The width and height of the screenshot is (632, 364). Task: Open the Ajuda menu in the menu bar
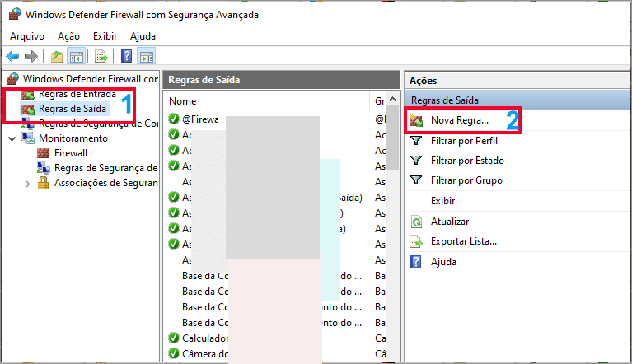point(143,36)
